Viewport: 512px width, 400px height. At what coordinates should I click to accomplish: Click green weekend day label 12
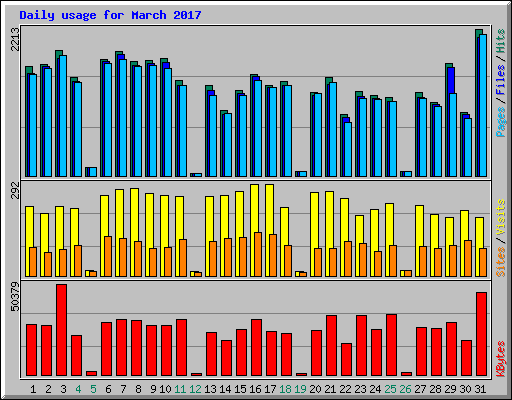click(x=195, y=389)
